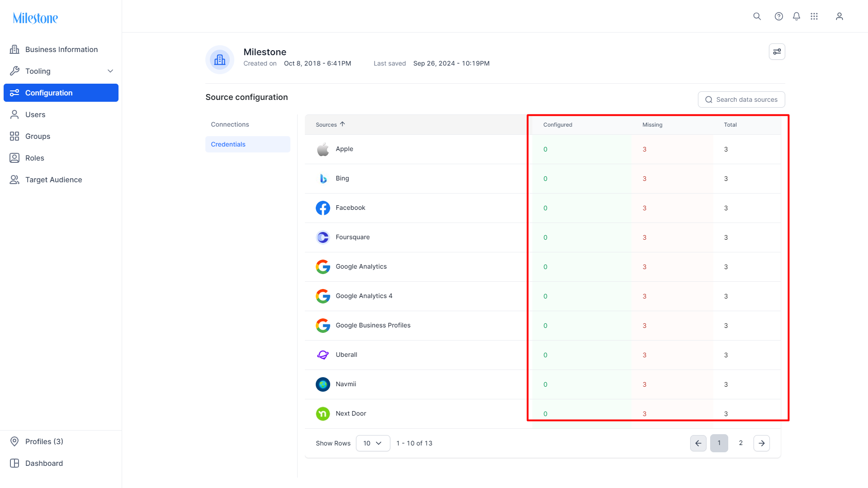Click the Bing source logo
This screenshot has height=488, width=868.
click(323, 179)
